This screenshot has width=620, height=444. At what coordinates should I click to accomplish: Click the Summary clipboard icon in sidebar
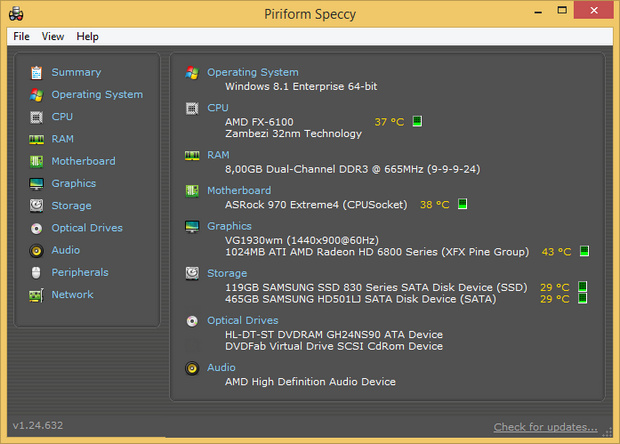[x=36, y=73]
